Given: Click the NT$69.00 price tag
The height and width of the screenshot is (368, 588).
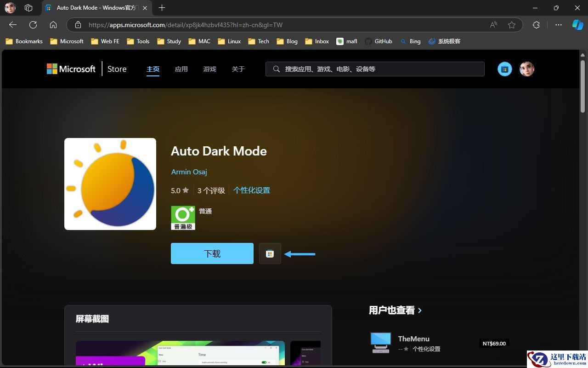Looking at the screenshot, I should 494,344.
